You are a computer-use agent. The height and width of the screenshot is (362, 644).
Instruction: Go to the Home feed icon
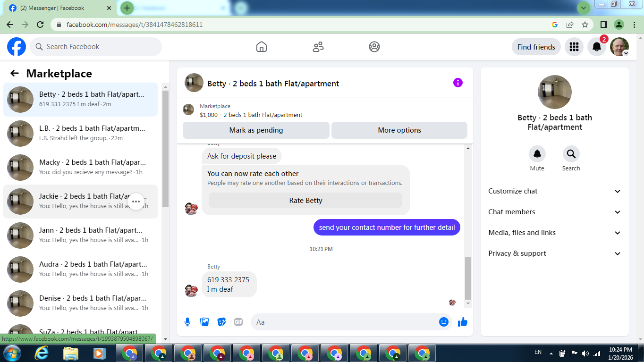[261, 47]
